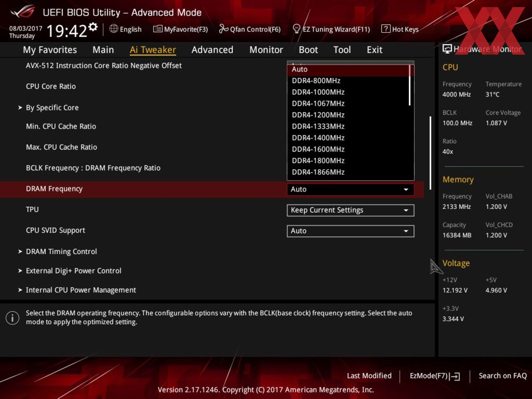Choose DDR4-1800MHz option

(x=348, y=160)
